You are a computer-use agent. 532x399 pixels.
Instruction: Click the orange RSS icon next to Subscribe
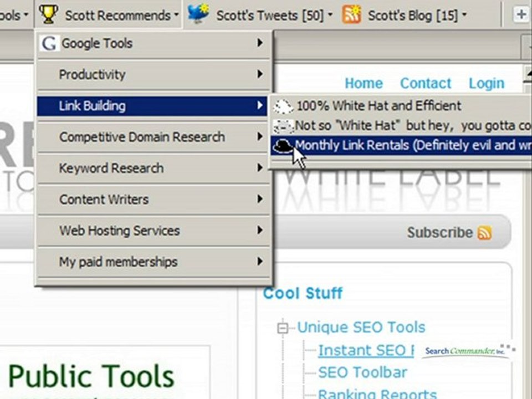click(484, 233)
